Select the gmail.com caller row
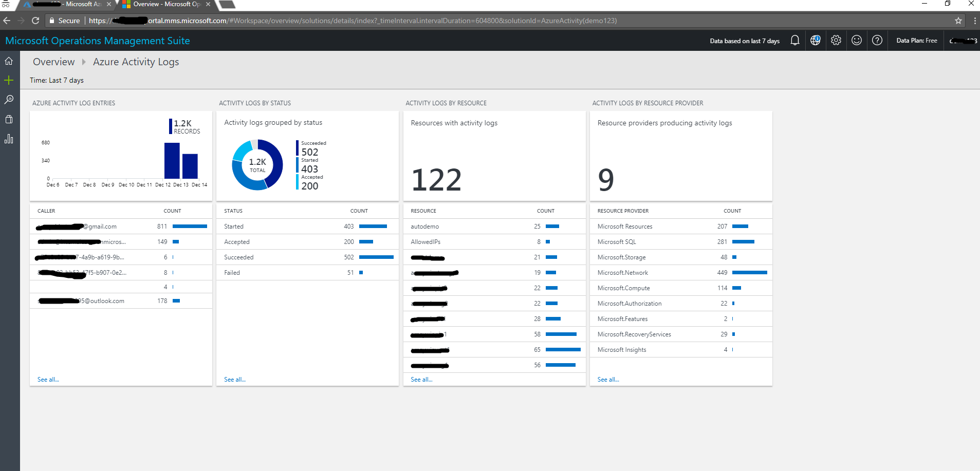The height and width of the screenshot is (471, 980). [121, 227]
